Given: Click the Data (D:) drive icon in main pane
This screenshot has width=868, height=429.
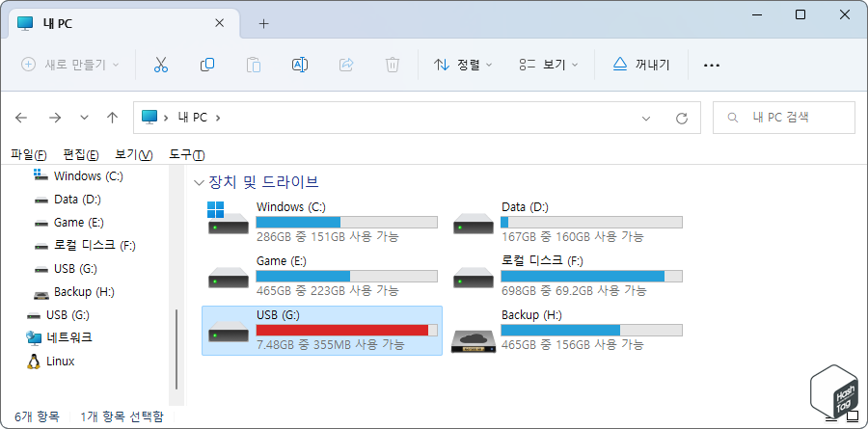Looking at the screenshot, I should (x=473, y=222).
